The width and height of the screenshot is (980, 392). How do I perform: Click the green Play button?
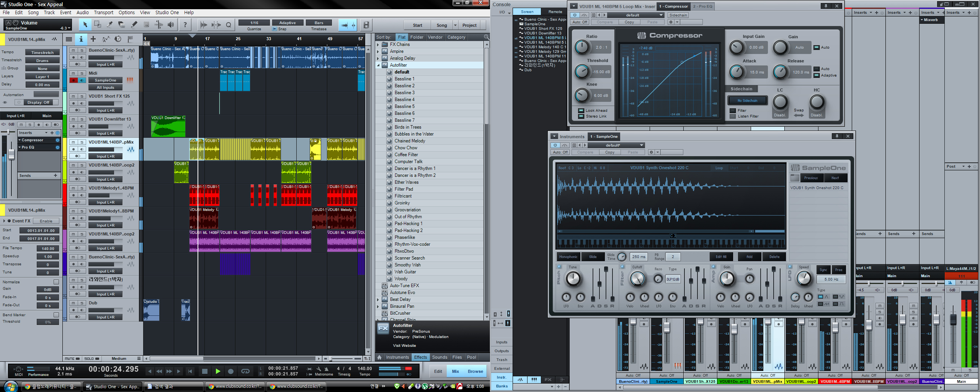coord(218,371)
